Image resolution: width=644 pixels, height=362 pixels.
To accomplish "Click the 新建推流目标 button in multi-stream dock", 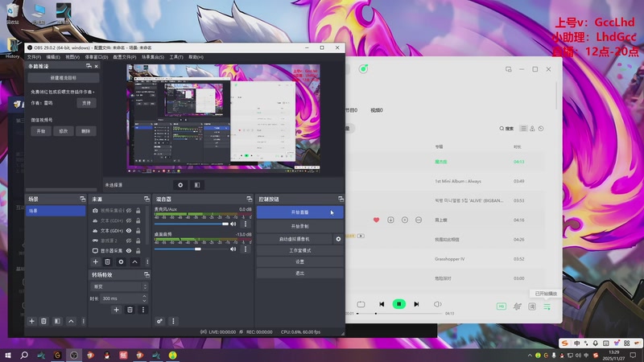I will tap(64, 77).
